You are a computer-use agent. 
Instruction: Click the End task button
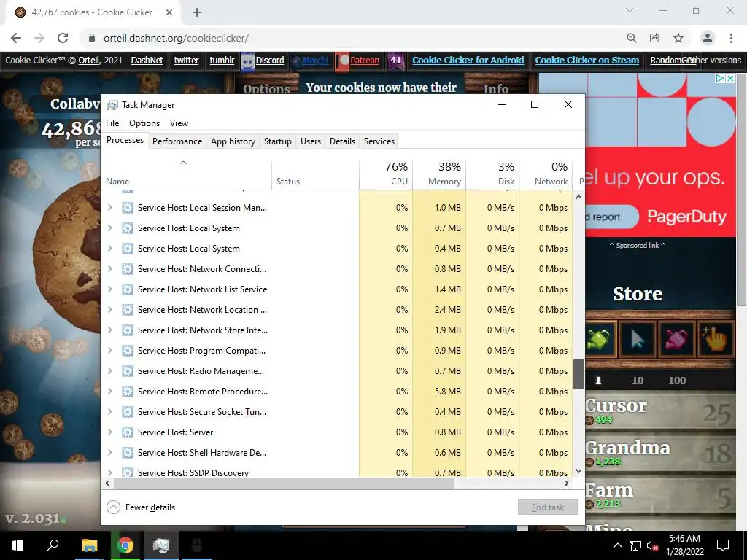click(x=548, y=507)
